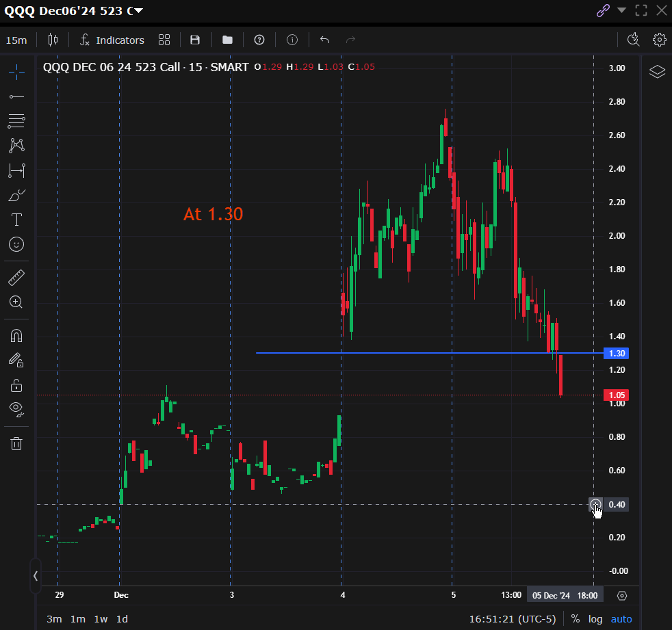Switch to the 1d range tab
672x630 pixels.
click(122, 618)
